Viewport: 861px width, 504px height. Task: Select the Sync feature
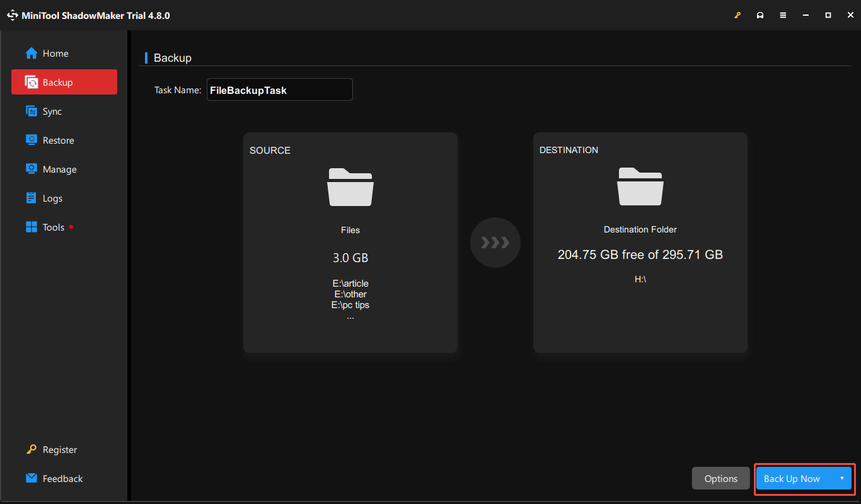click(52, 111)
